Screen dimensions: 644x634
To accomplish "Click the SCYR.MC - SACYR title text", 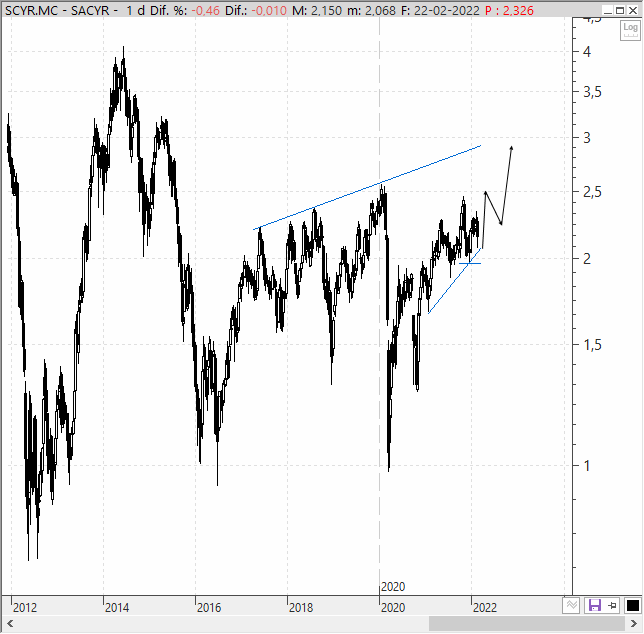I will tap(57, 10).
